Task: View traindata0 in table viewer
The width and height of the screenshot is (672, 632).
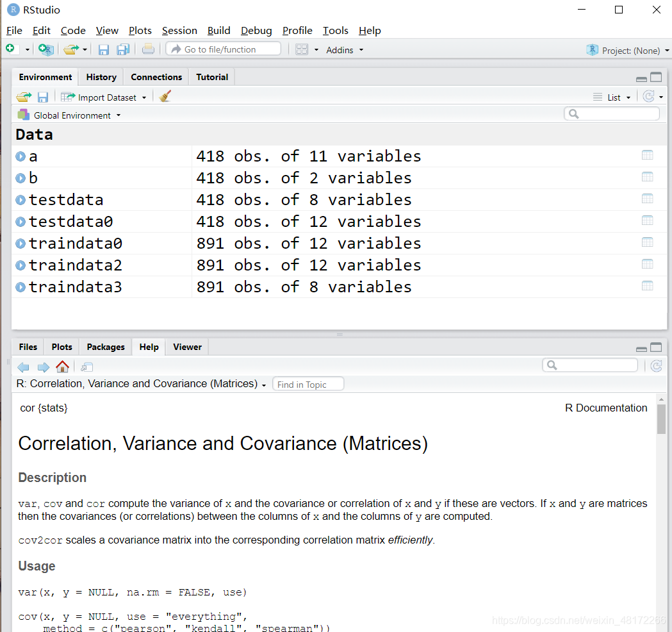Action: tap(648, 242)
